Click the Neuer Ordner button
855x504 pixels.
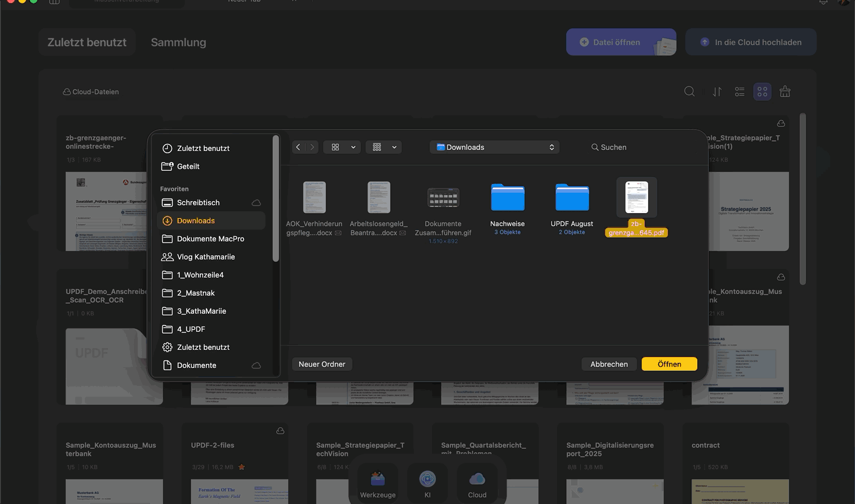click(322, 364)
